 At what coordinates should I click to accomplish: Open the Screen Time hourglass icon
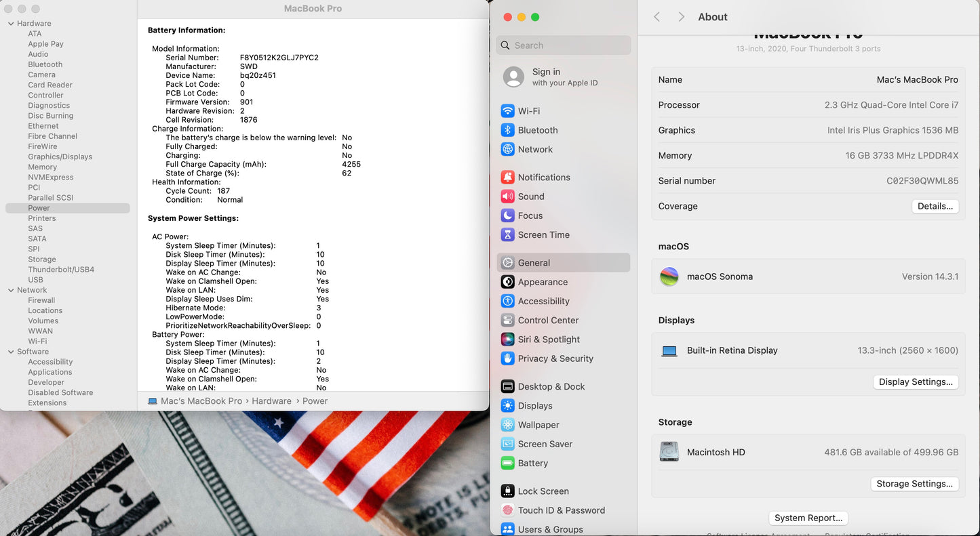[507, 235]
